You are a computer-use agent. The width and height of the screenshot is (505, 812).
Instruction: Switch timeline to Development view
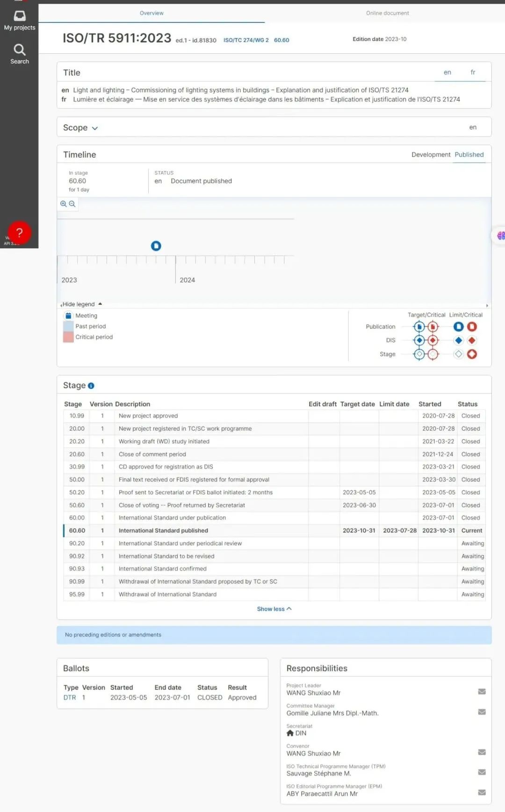click(431, 155)
